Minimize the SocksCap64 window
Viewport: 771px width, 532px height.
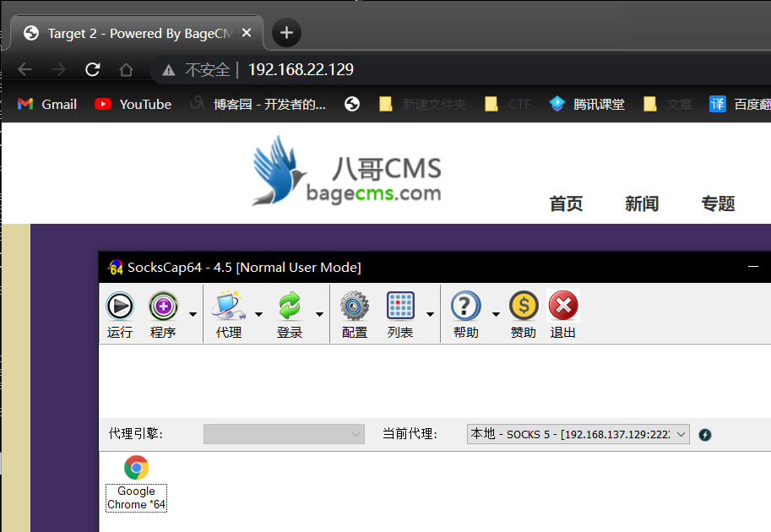click(x=753, y=267)
